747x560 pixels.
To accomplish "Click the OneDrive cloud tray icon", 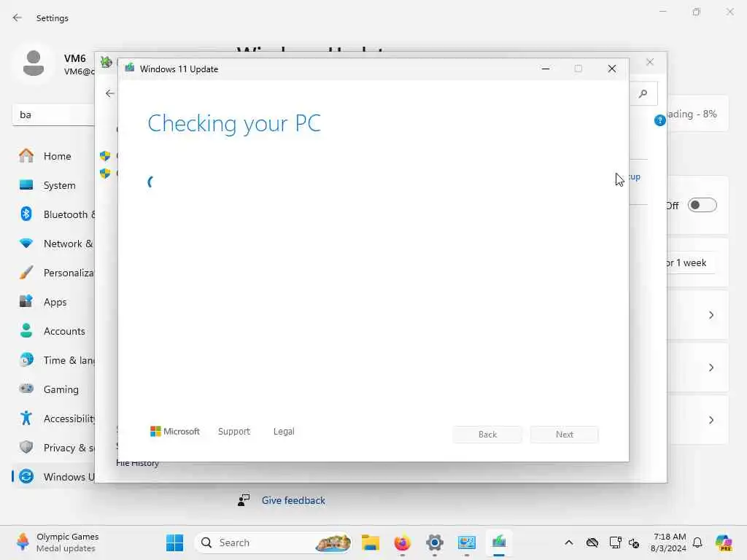I will coord(592,542).
